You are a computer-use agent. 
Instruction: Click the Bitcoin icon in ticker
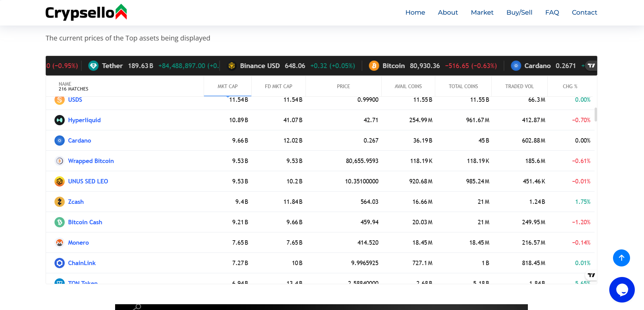click(374, 66)
